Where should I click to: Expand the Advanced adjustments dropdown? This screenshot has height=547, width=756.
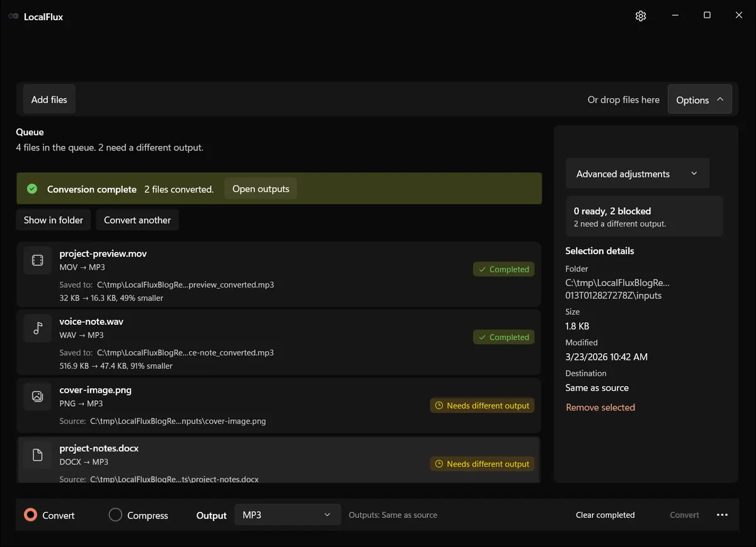tap(638, 174)
